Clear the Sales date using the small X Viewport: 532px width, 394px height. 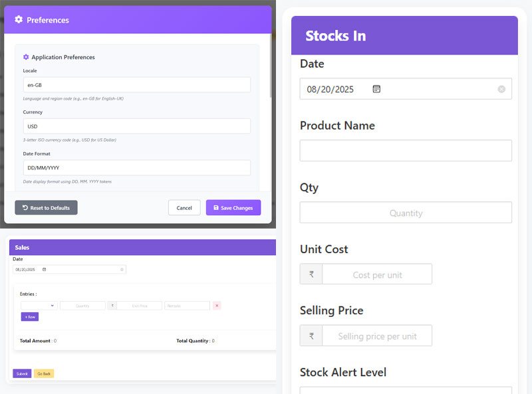pyautogui.click(x=122, y=270)
